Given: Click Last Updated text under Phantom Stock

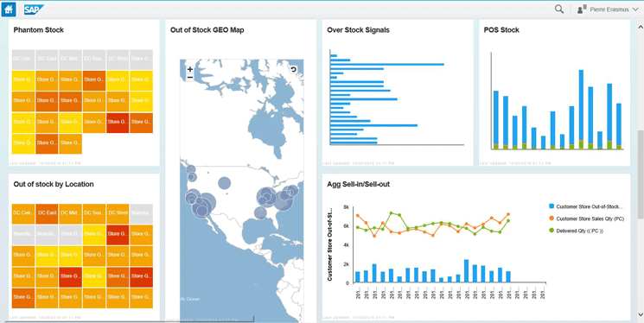Looking at the screenshot, I should [45, 163].
